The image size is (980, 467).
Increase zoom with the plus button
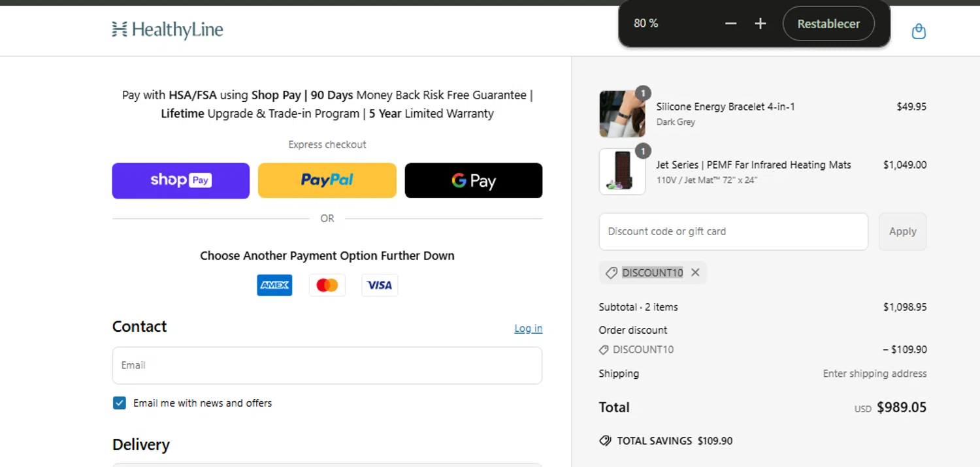click(760, 24)
